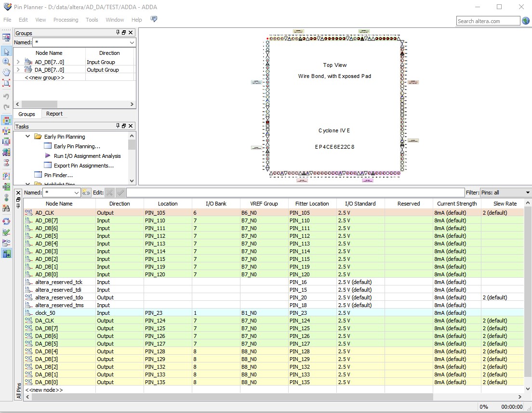Expand the DA_DB[7..0] group
The image size is (532, 413).
tap(18, 70)
